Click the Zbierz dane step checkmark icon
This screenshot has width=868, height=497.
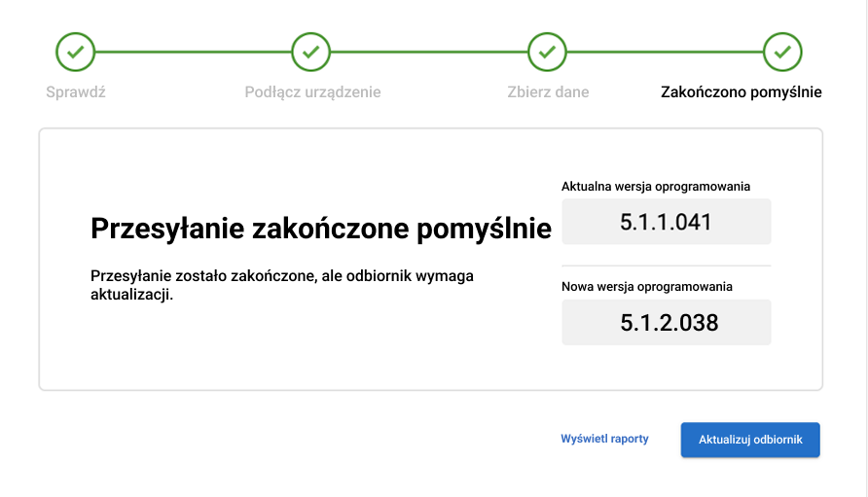(x=547, y=52)
